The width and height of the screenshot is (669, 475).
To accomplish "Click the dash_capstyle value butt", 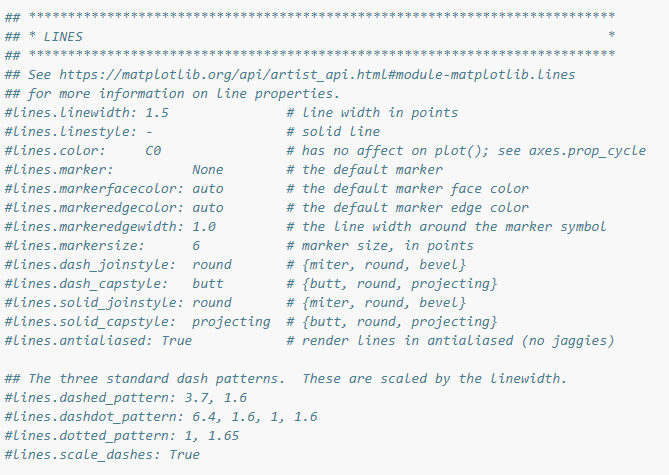I will coord(208,284).
